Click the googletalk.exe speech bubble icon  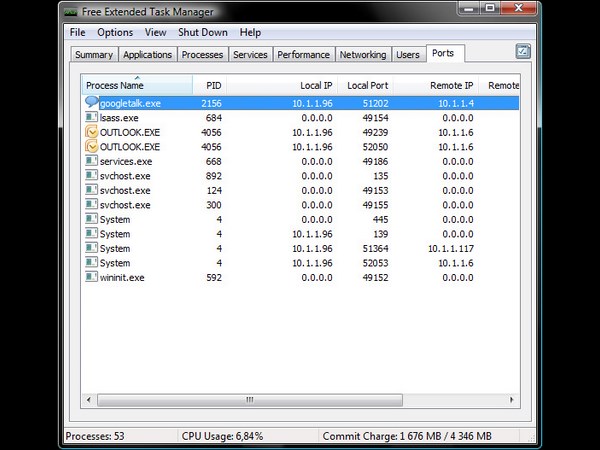click(x=92, y=102)
